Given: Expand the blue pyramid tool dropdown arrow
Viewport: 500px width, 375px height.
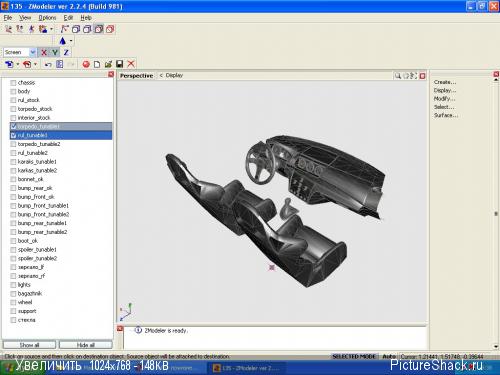Looking at the screenshot, I should click(71, 41).
